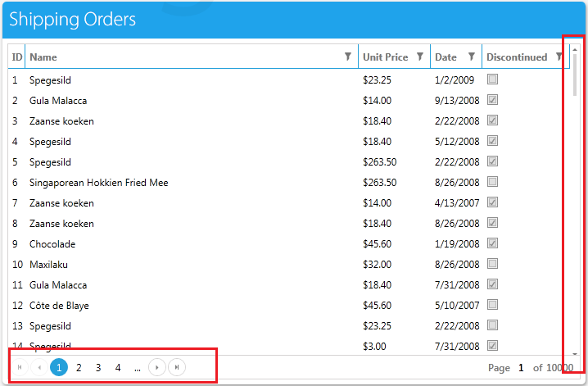Select page 4 in the pager
Screen dimensions: 588x386
click(x=118, y=368)
